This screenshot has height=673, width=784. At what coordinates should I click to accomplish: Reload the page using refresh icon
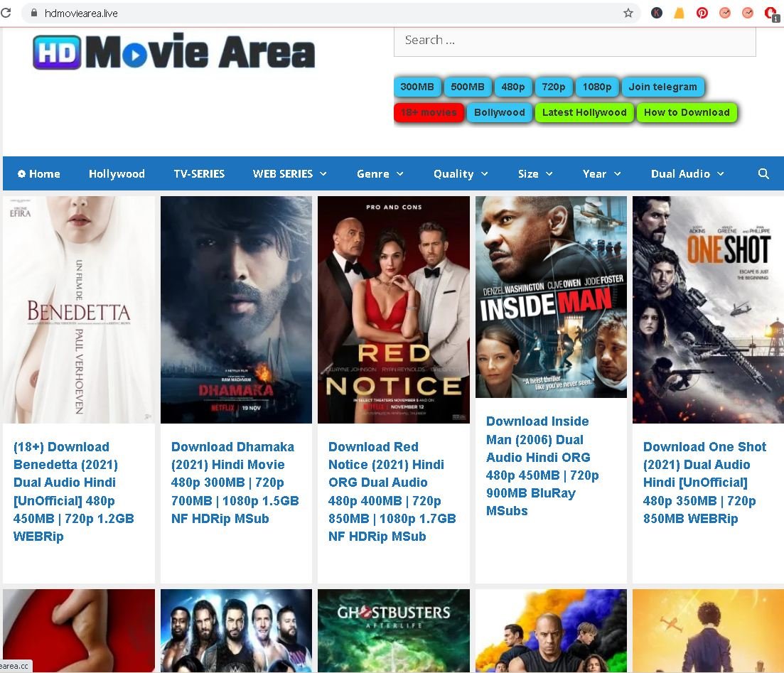[6, 13]
